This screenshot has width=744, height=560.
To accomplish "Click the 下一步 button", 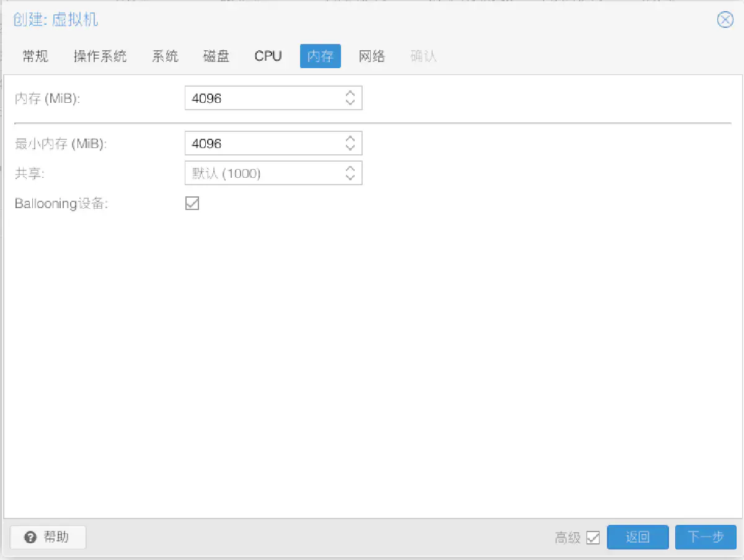I will tap(706, 537).
